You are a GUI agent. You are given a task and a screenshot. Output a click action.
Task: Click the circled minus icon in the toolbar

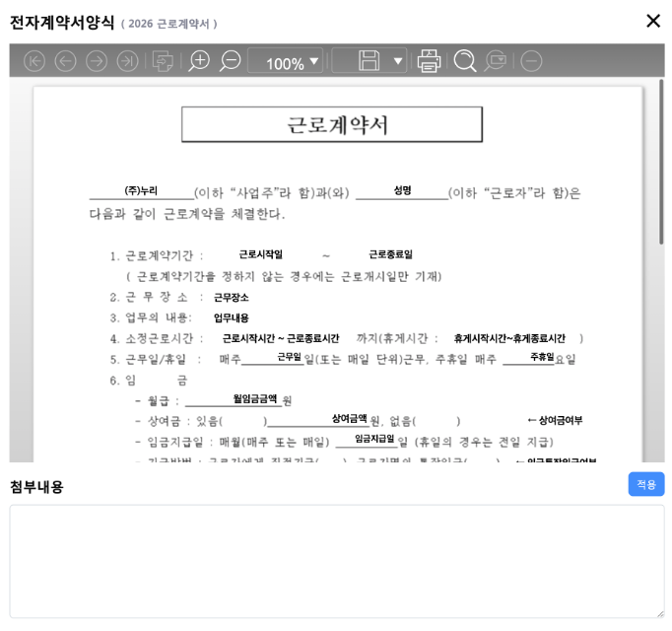[531, 61]
